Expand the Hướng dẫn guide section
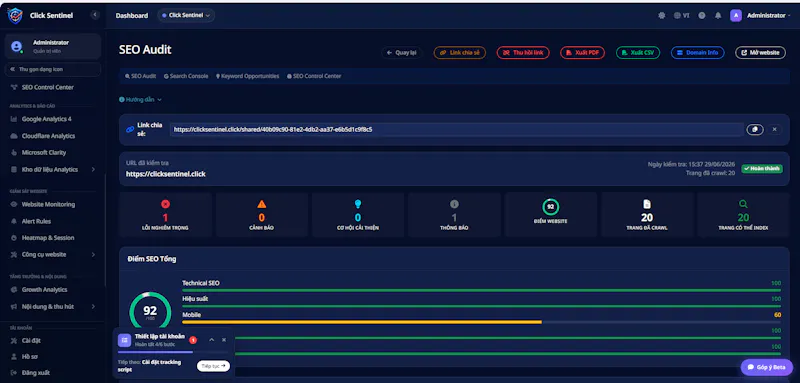This screenshot has height=383, width=800. [x=140, y=99]
